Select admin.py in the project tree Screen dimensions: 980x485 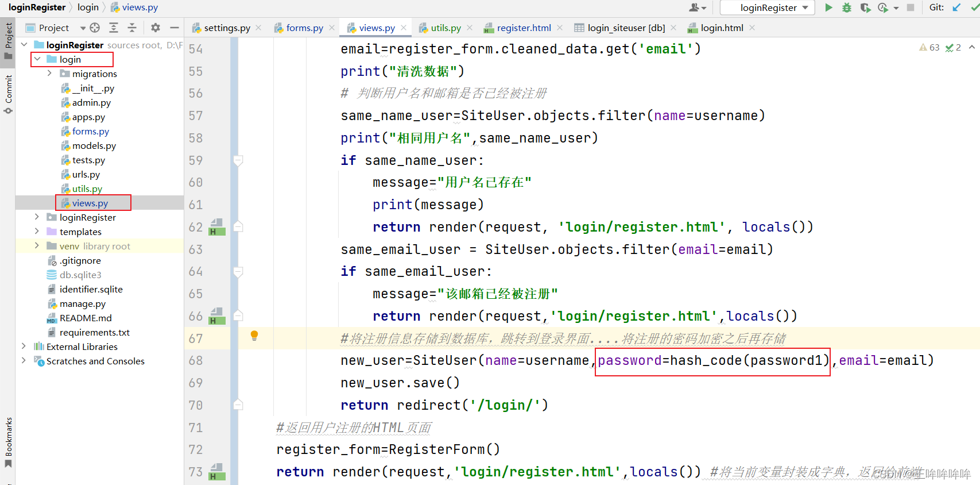click(x=91, y=102)
